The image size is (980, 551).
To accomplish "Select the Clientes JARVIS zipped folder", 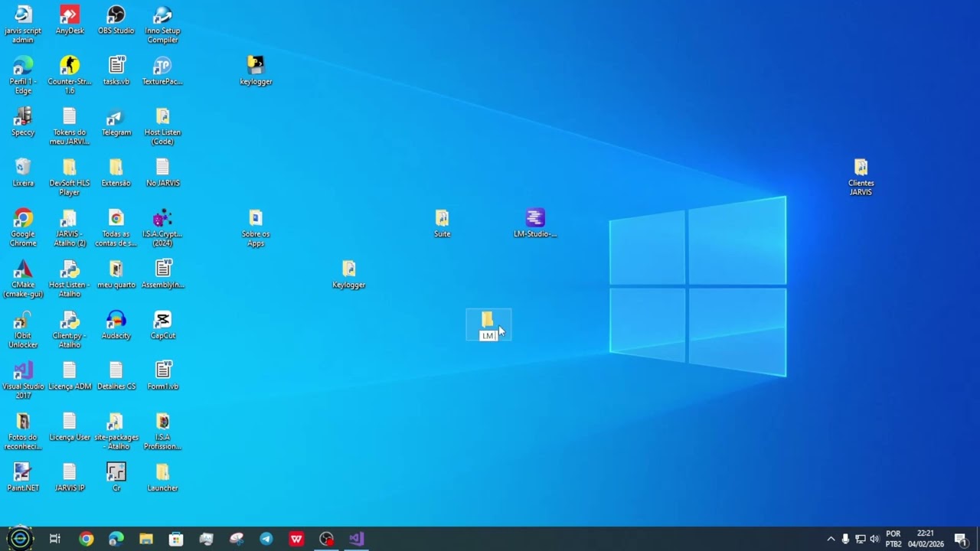I will (x=861, y=177).
